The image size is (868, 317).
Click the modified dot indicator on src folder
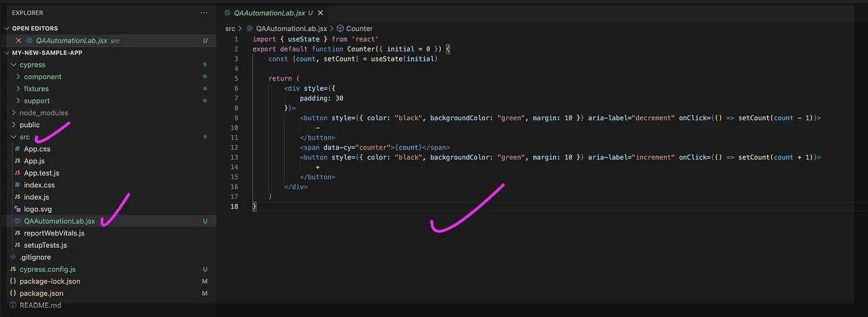click(205, 136)
